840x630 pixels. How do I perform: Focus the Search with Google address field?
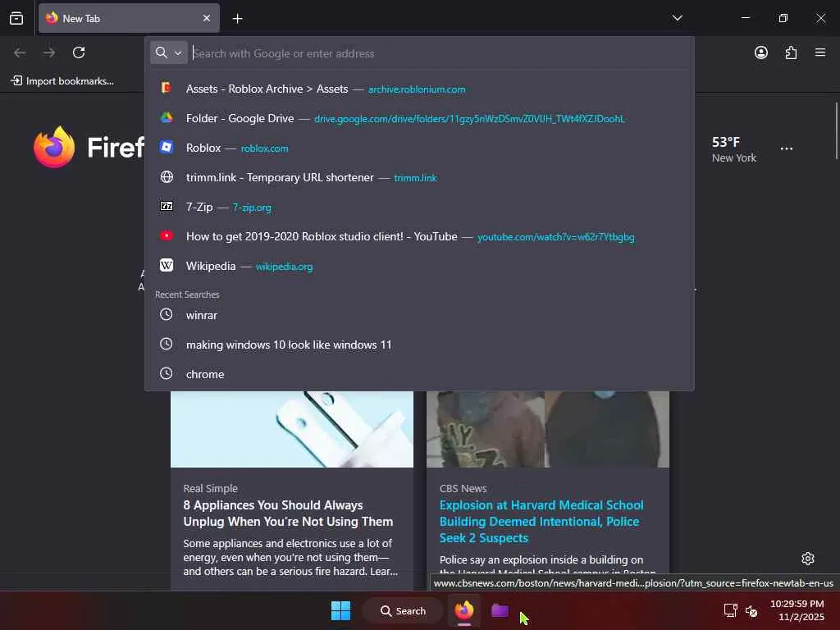pyautogui.click(x=440, y=53)
